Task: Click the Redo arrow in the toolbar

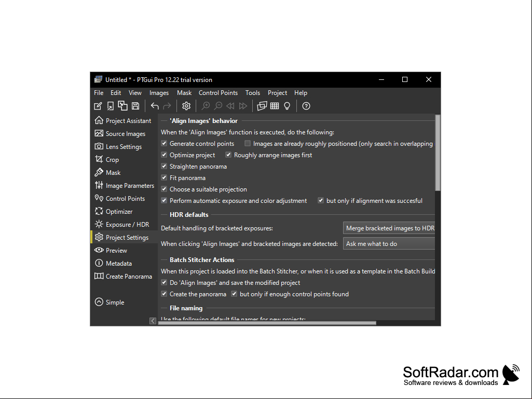Action: [x=167, y=106]
